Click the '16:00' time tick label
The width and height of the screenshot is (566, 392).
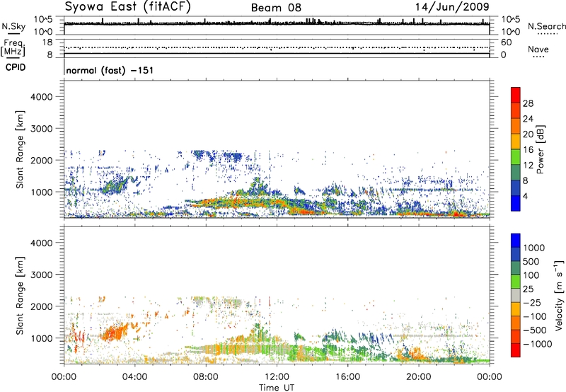pyautogui.click(x=347, y=377)
